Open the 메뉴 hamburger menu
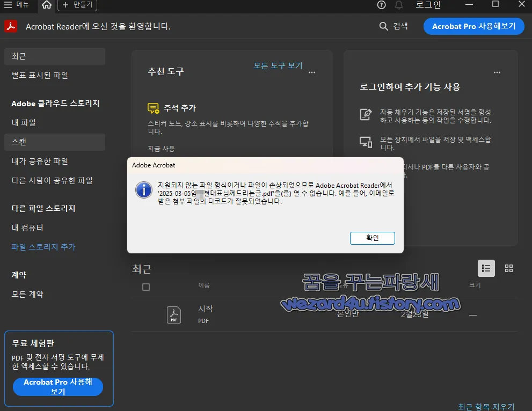Image resolution: width=532 pixels, height=411 pixels. click(8, 5)
